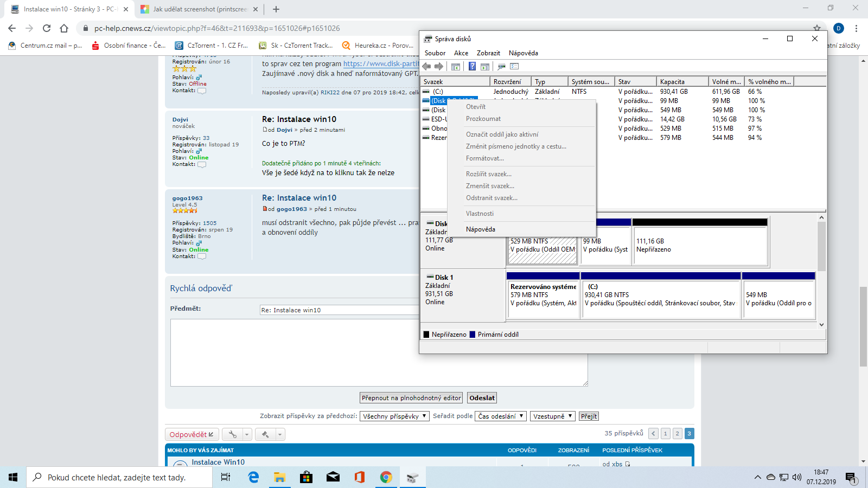The image size is (868, 488).
Task: Reload the page with browser refresh icon
Action: [x=47, y=28]
